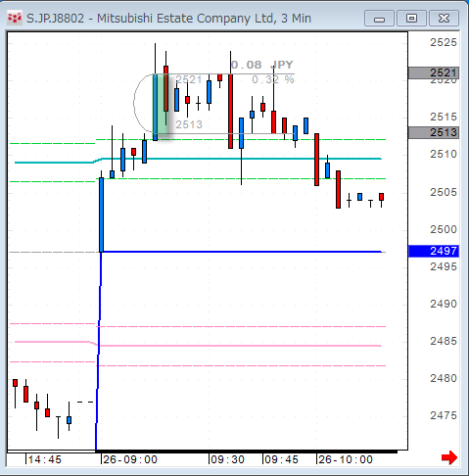Click the 2525 price axis label

[x=444, y=42]
